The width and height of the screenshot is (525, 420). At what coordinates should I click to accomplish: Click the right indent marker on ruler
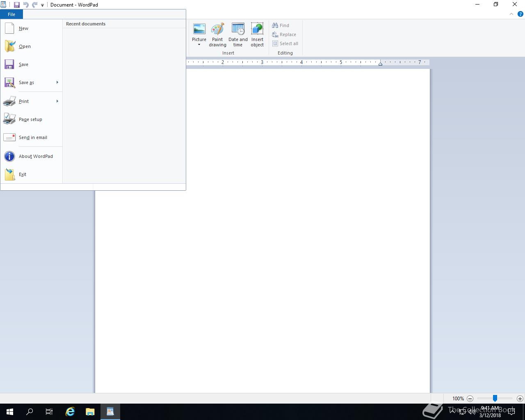coord(380,64)
